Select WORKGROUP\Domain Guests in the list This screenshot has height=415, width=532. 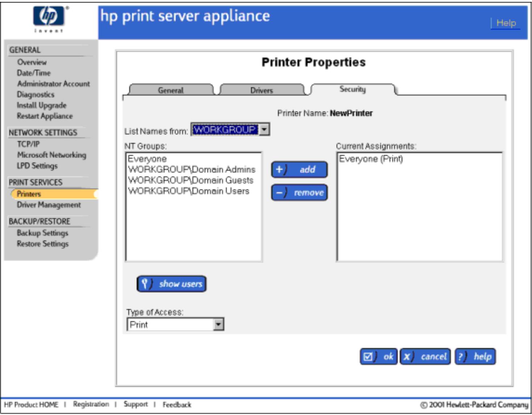click(x=190, y=180)
